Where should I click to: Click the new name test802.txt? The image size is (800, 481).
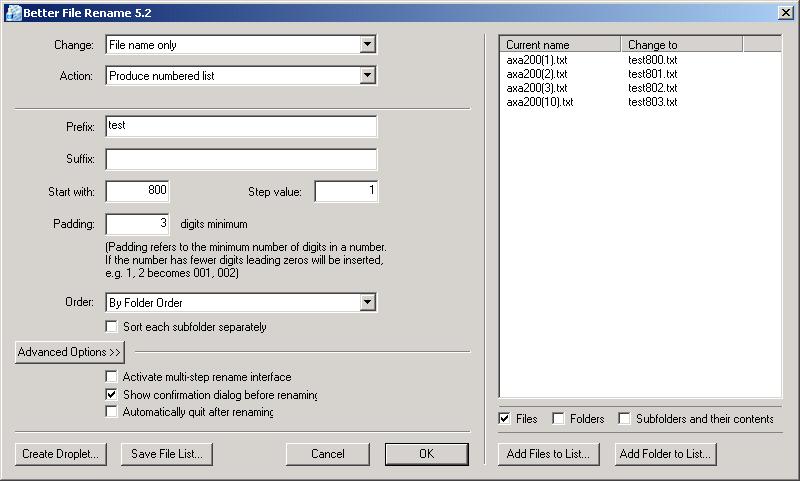point(653,88)
